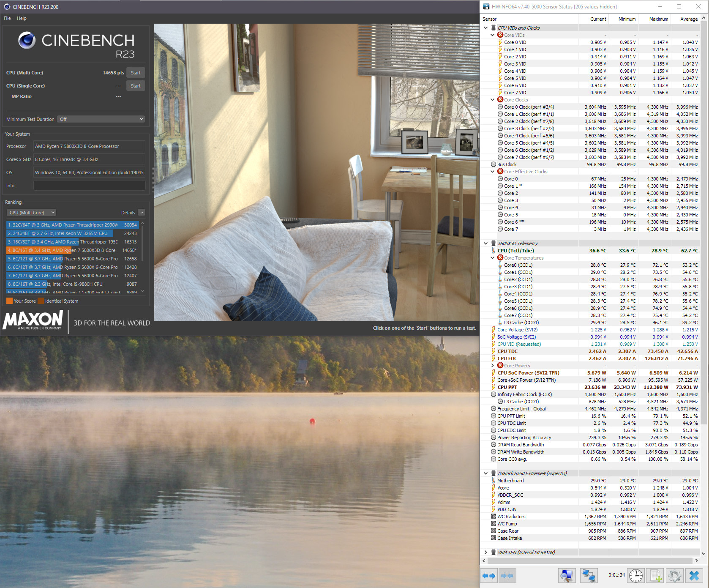Collapse the Core Temperatures subgroup

point(493,257)
